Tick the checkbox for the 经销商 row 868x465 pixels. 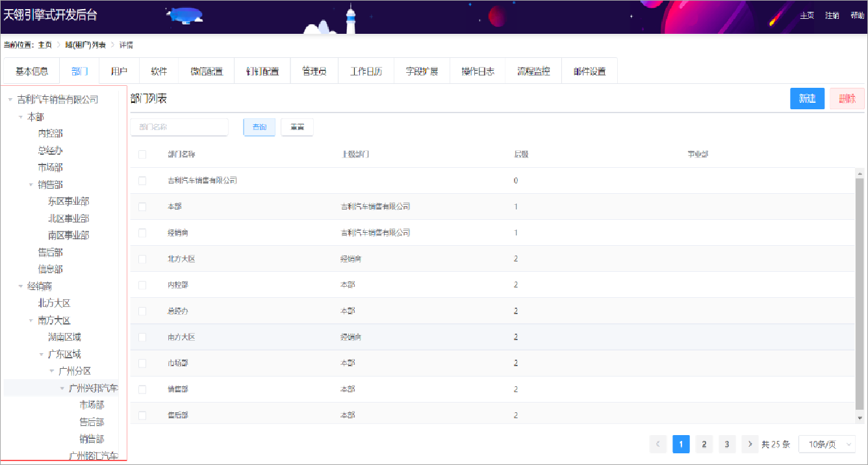pyautogui.click(x=142, y=233)
